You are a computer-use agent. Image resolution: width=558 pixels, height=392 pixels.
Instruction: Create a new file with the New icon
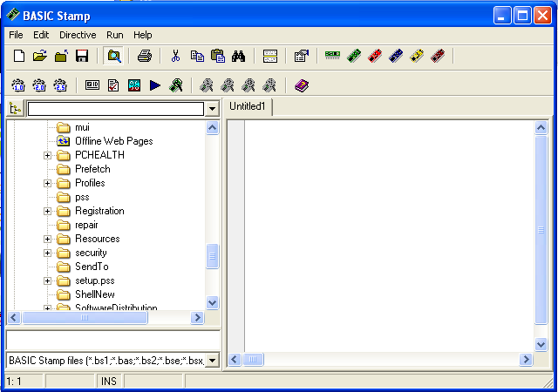pos(19,56)
